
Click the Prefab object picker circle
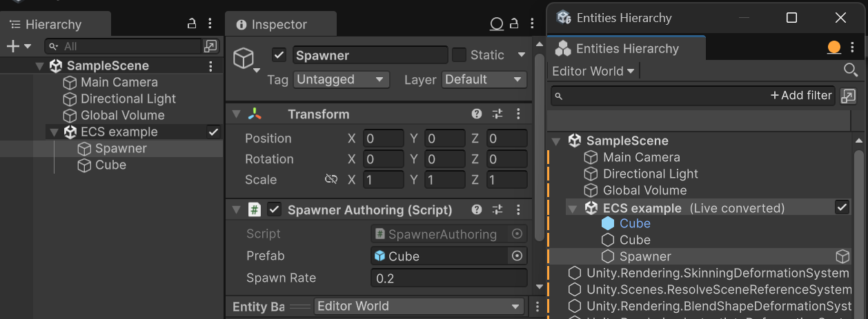click(517, 256)
